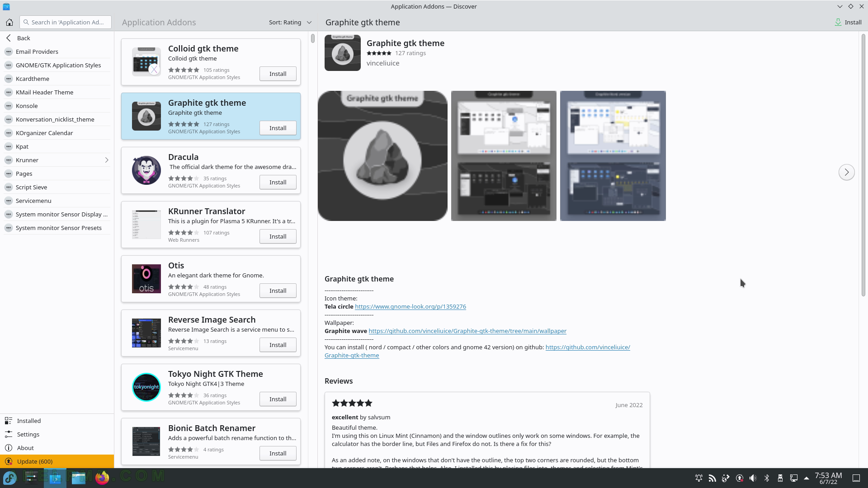Select System monitor Sensor Display category
The image size is (868, 488).
point(57,214)
